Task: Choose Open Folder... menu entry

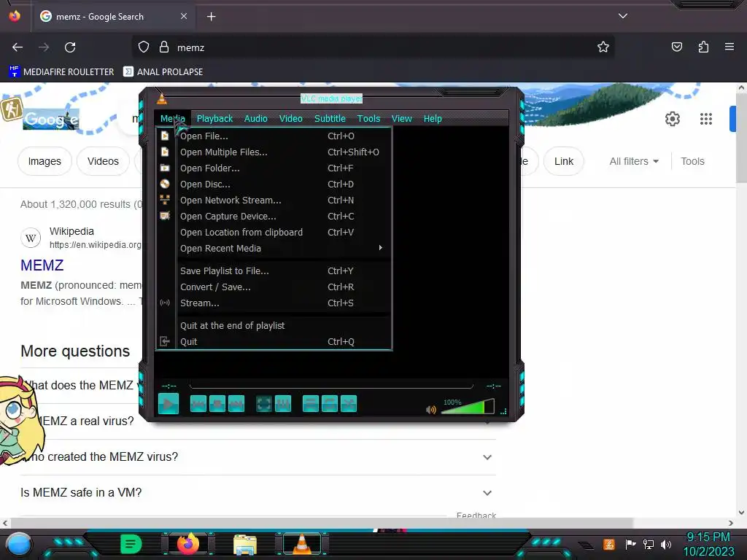Action: coord(274,168)
